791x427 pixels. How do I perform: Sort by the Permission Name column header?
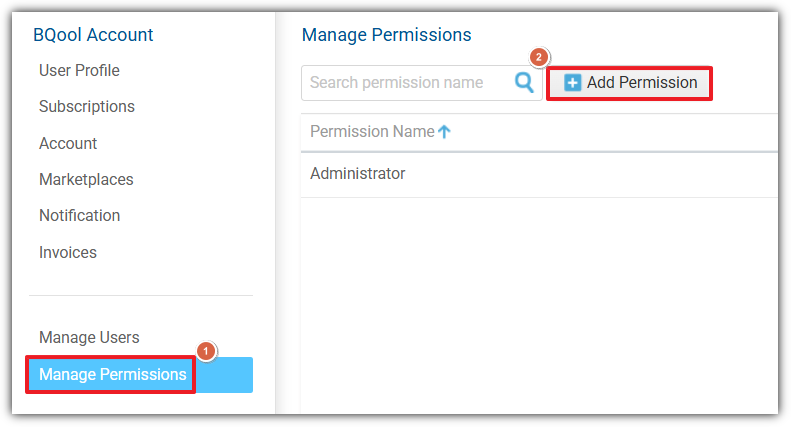point(372,132)
